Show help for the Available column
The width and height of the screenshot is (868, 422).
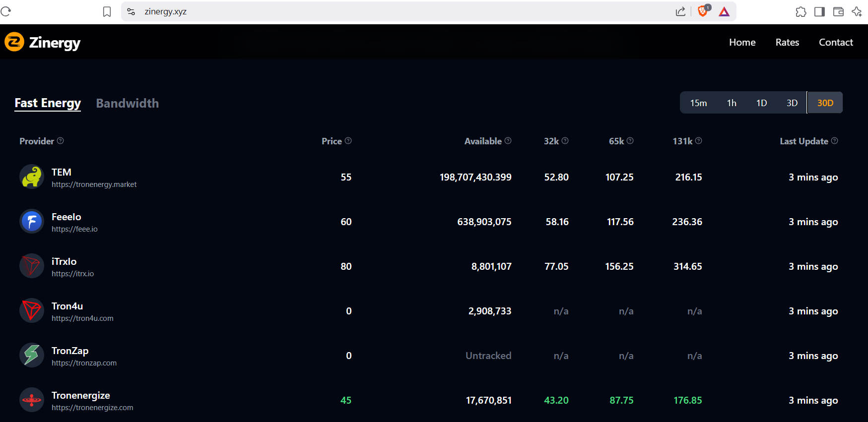click(x=508, y=141)
